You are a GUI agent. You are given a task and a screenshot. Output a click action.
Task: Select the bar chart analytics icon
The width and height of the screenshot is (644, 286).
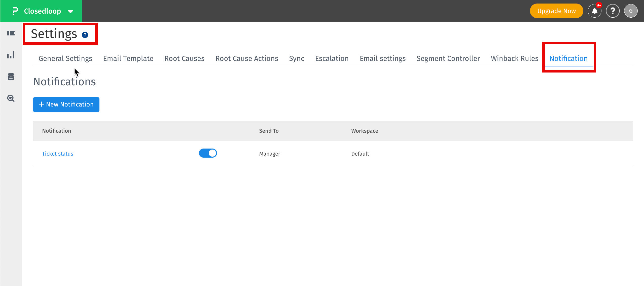[x=11, y=55]
